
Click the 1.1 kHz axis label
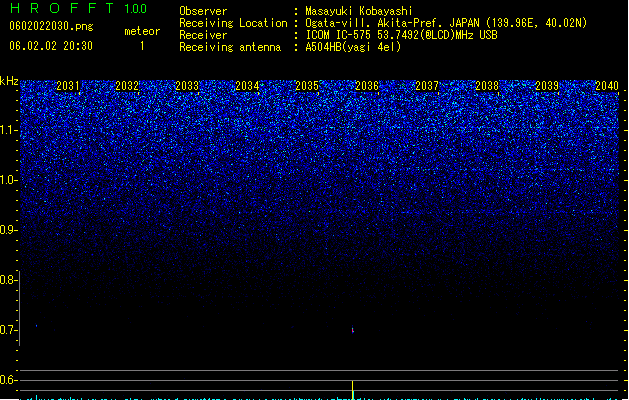pos(8,130)
